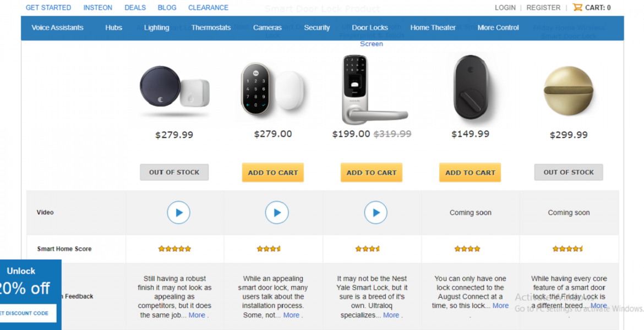Open the Voice Assistants menu
Viewport: 644px width, 330px height.
point(58,28)
